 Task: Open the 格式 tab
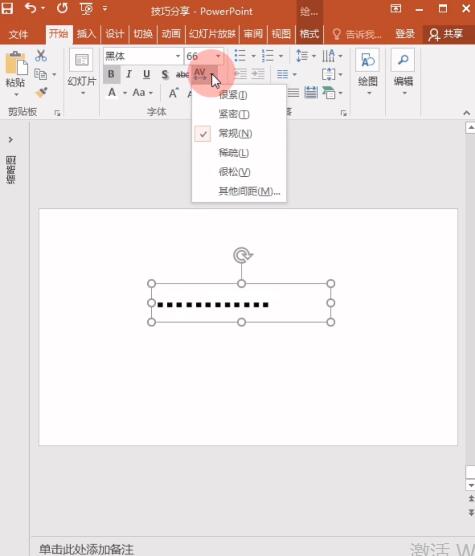click(x=309, y=34)
